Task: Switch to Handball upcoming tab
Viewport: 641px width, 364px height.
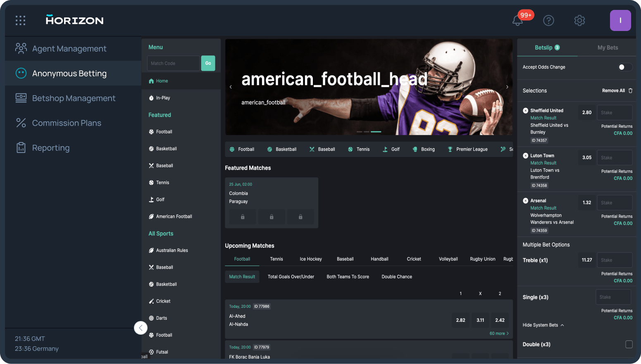Action: (379, 259)
